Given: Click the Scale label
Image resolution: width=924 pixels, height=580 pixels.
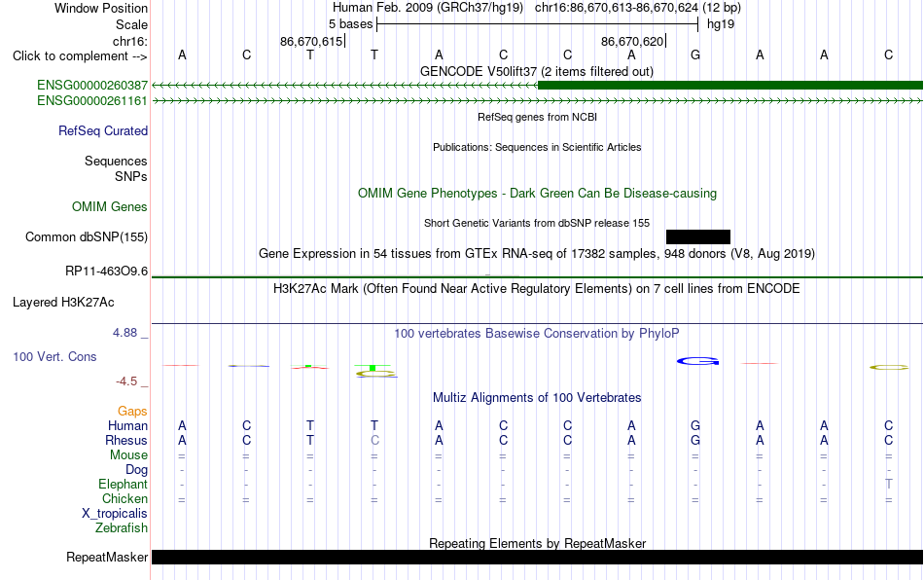Looking at the screenshot, I should tap(131, 24).
